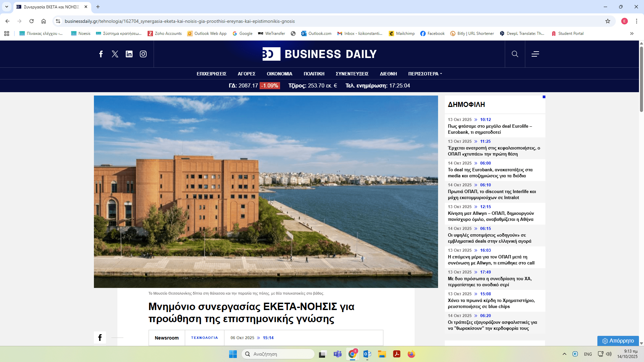Viewport: 644px width, 362px height.
Task: Click the site search magnifier icon
Action: (515, 54)
